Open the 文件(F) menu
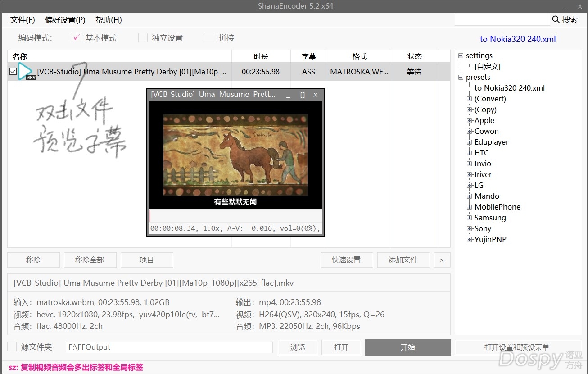This screenshot has width=588, height=374. (23, 20)
